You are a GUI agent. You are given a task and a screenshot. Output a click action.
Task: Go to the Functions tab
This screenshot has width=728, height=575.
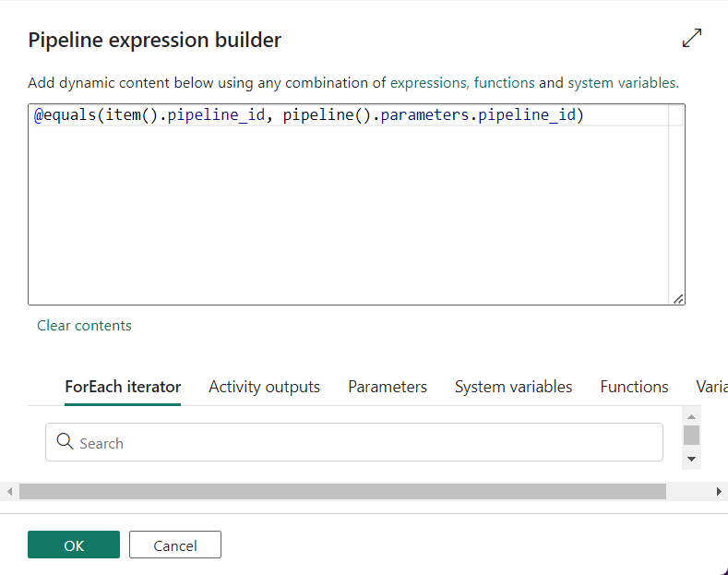634,387
